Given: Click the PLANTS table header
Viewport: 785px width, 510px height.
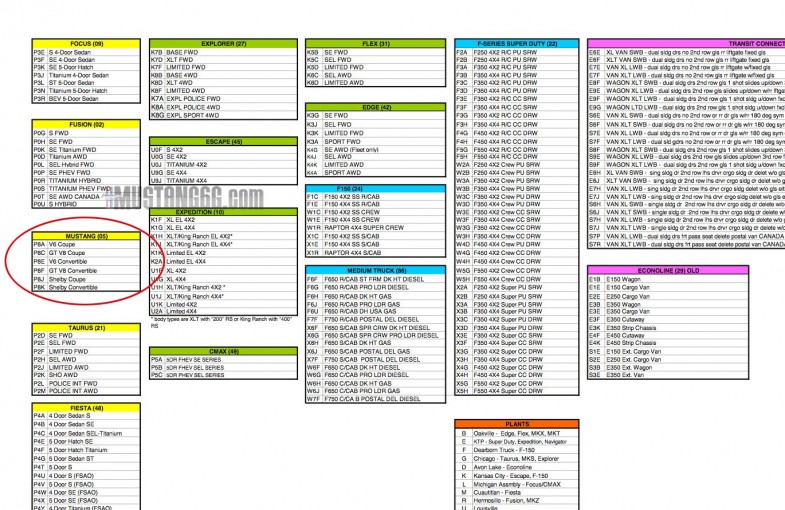Looking at the screenshot, I should [x=517, y=424].
